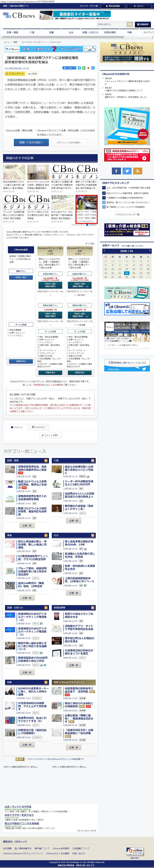The image size is (154, 868).
Task: Click 詳細を見る under CBnews会員 column
Action: point(21,361)
